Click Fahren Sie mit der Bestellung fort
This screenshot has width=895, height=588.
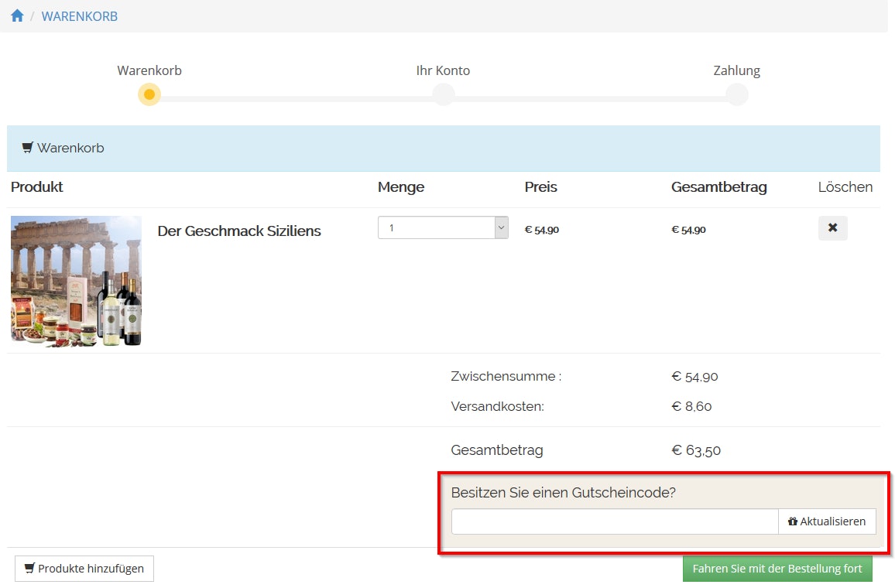(x=777, y=569)
